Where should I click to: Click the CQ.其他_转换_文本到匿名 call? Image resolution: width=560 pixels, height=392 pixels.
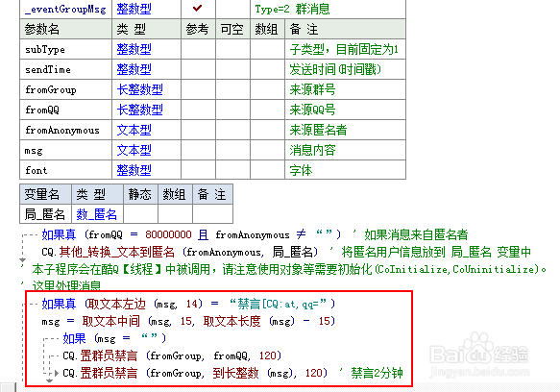109,252
